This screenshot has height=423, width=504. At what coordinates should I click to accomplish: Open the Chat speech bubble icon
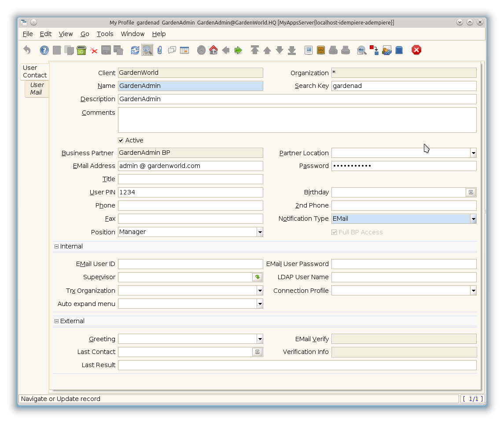point(172,50)
